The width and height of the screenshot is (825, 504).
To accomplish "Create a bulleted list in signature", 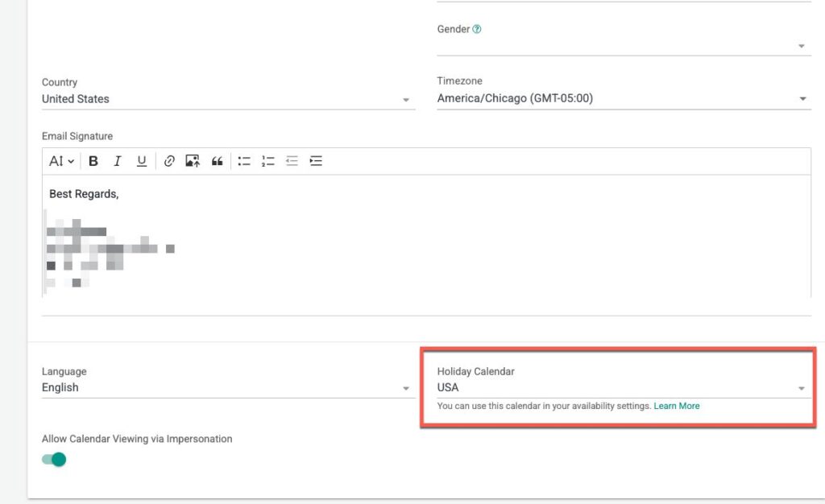I will click(244, 161).
